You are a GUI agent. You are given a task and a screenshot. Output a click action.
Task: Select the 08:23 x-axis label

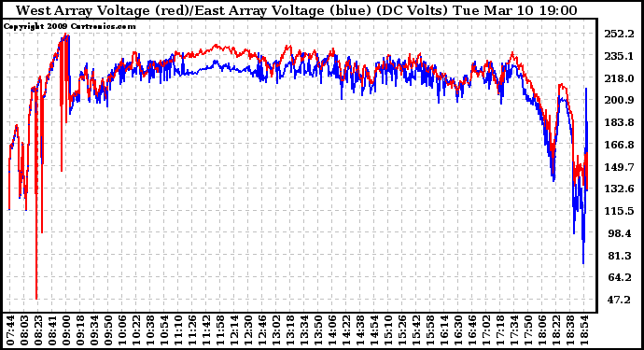[38, 330]
